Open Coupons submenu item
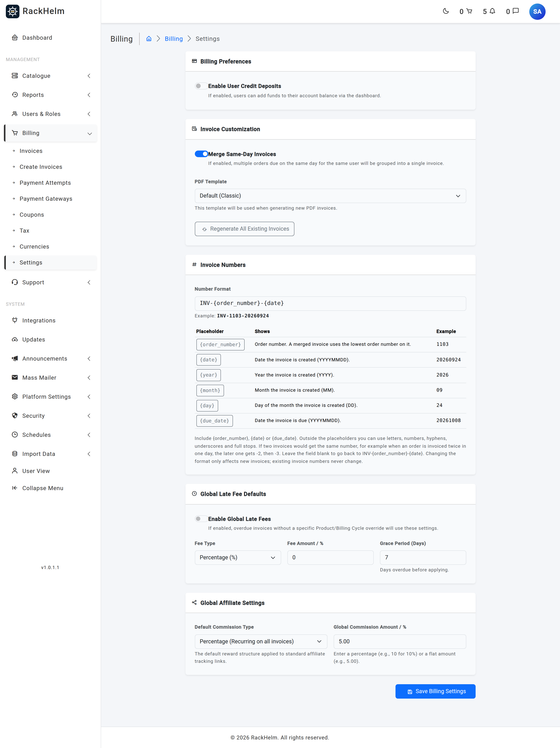Screen dimensions: 560x748 (51, 215)
